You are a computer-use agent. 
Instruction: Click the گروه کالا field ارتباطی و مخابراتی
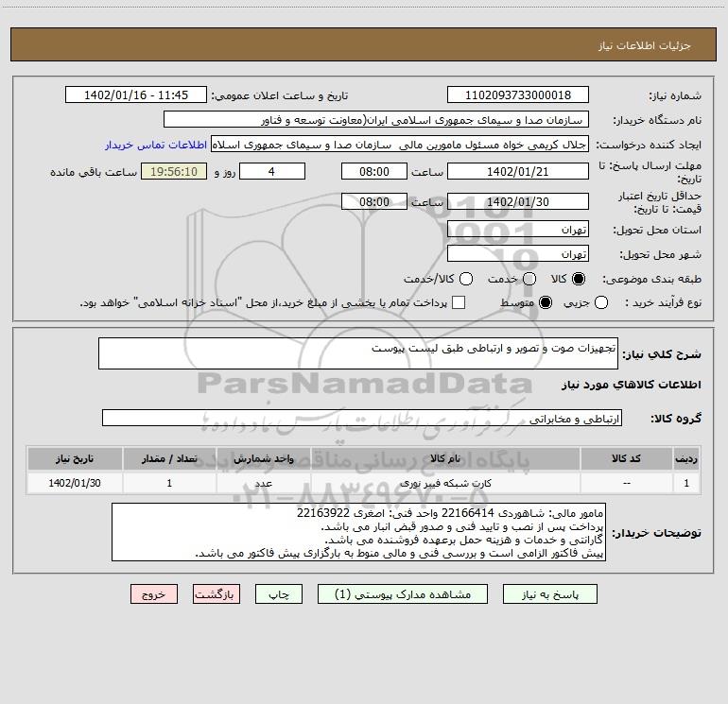362,418
